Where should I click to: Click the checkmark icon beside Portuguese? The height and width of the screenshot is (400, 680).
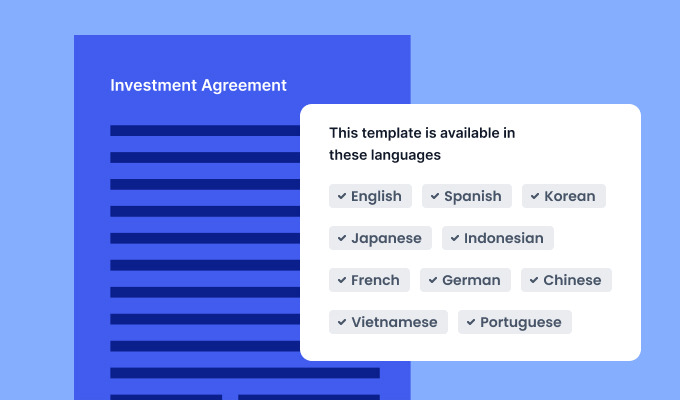pyautogui.click(x=471, y=322)
